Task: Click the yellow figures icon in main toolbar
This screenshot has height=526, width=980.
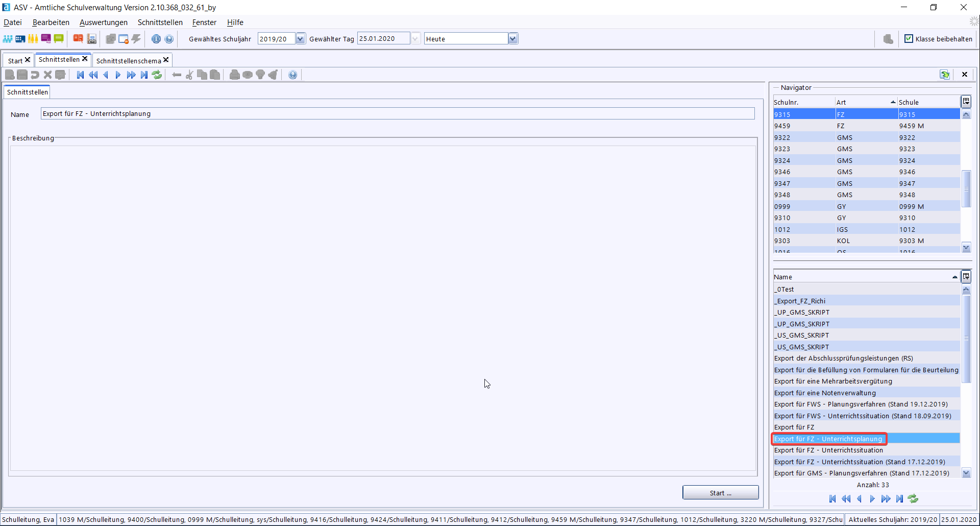Action: point(33,39)
